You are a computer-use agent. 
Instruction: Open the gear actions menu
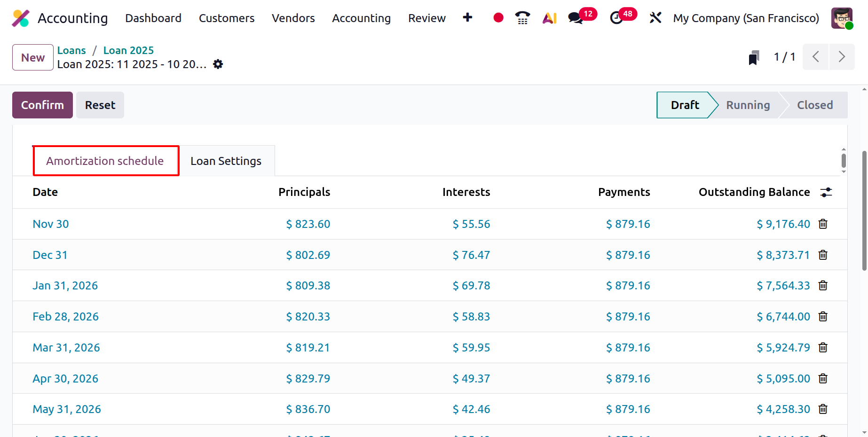point(218,64)
